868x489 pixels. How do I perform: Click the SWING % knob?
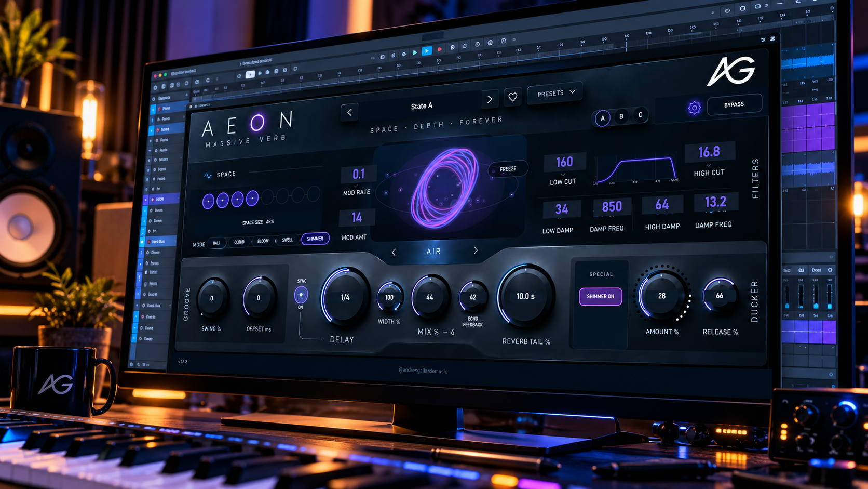tap(212, 298)
